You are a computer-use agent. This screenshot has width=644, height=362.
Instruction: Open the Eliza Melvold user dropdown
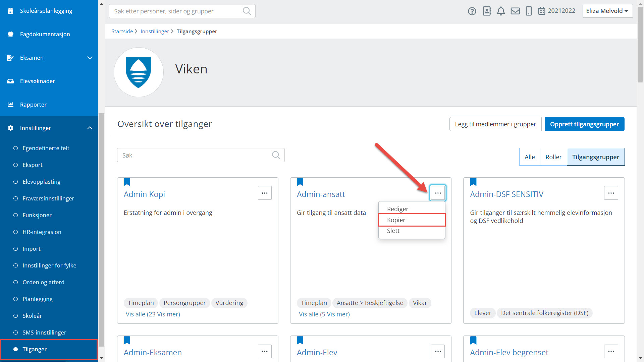point(607,11)
